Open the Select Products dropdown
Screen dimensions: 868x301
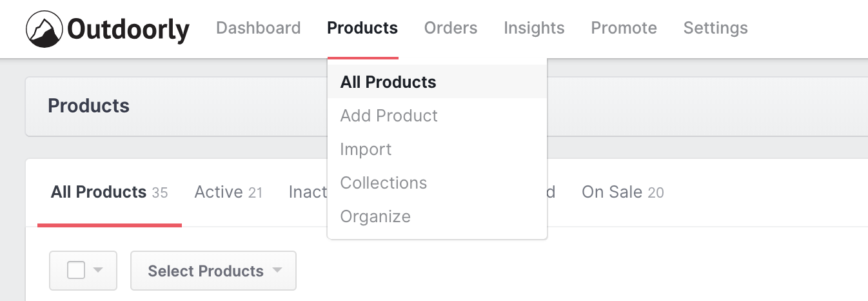(x=206, y=271)
